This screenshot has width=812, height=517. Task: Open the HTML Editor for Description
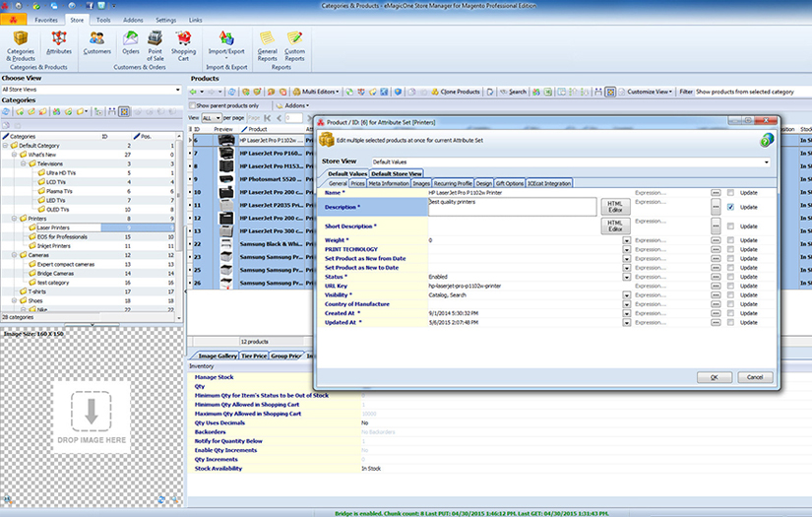pos(615,207)
